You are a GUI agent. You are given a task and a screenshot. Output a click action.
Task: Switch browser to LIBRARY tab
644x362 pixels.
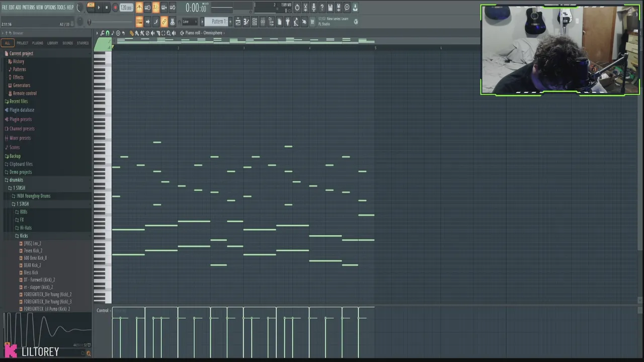coord(53,43)
